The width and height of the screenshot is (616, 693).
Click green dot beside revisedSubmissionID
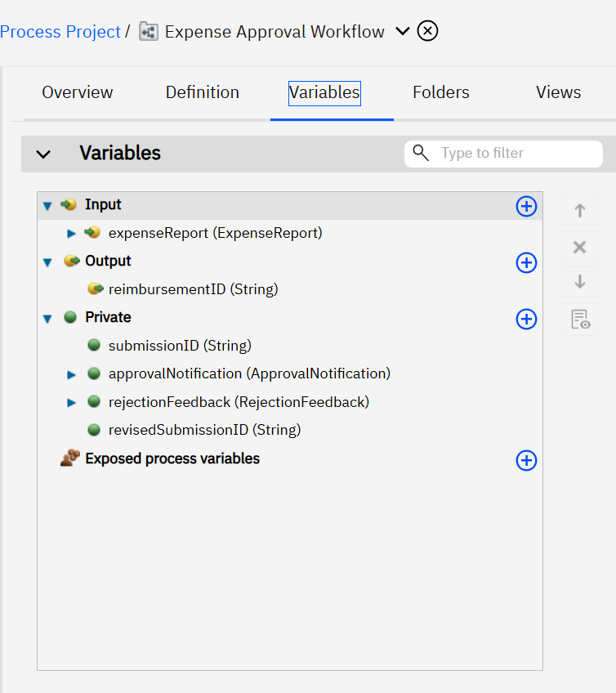point(94,430)
